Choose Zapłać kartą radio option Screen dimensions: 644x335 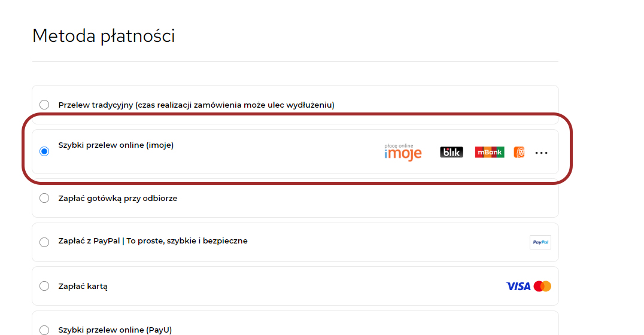click(x=44, y=286)
